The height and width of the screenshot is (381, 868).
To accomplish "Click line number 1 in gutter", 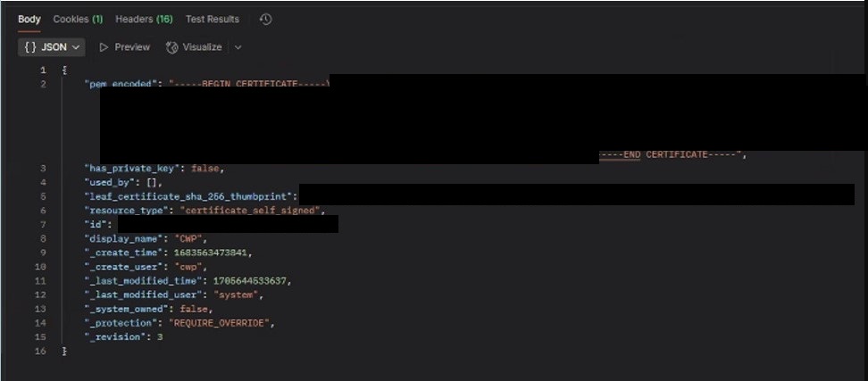I will point(43,70).
